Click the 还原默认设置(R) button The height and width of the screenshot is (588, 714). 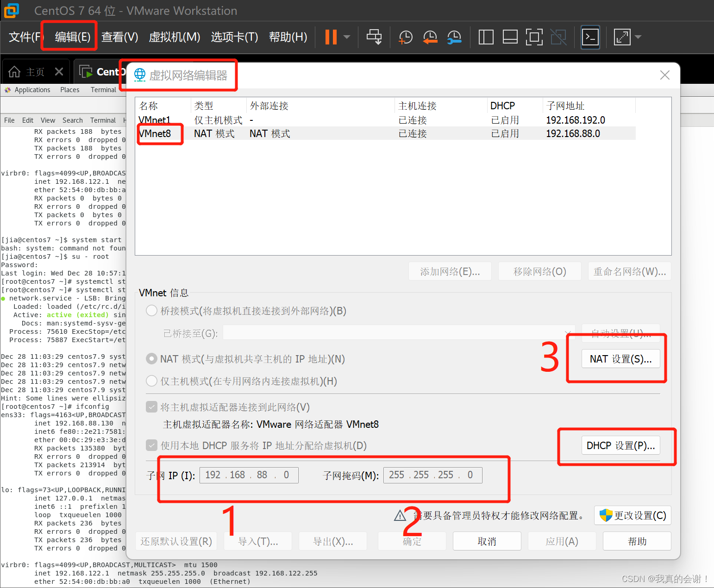176,541
